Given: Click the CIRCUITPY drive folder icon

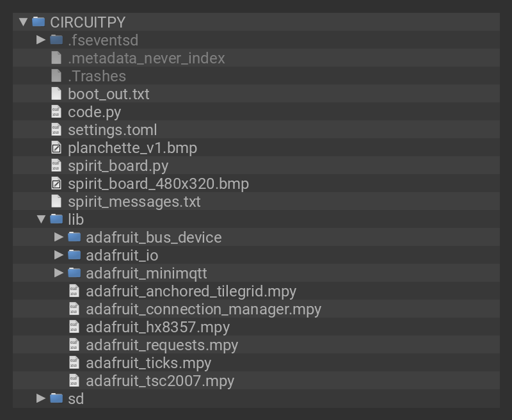Looking at the screenshot, I should coord(38,22).
